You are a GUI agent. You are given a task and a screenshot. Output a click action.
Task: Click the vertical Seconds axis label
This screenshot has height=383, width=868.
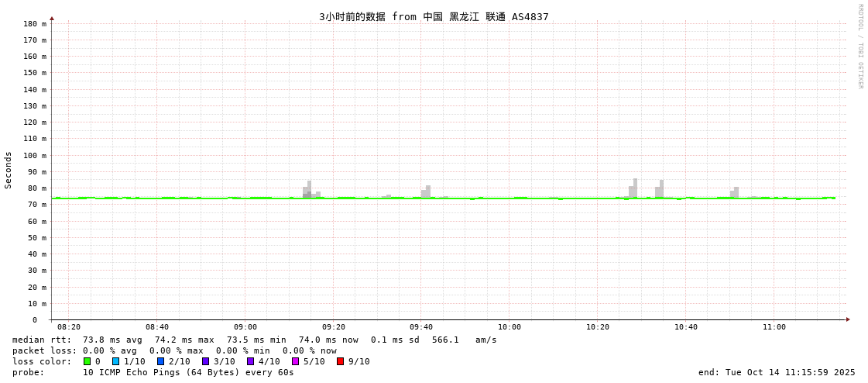[9, 170]
